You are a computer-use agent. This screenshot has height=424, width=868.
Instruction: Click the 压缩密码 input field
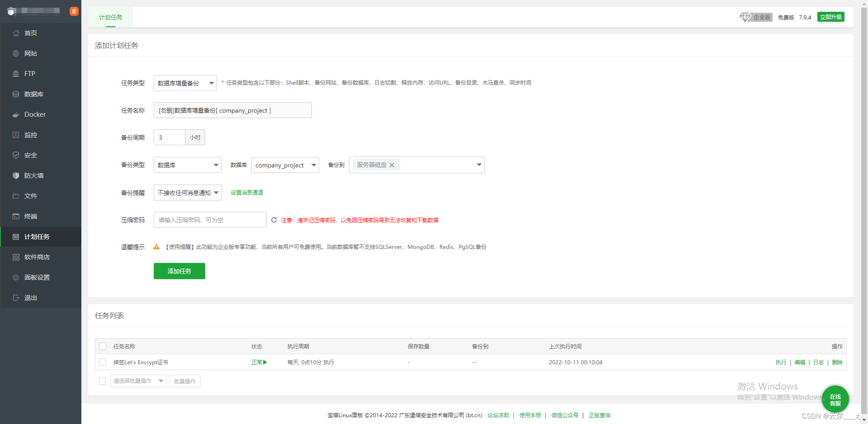[210, 220]
